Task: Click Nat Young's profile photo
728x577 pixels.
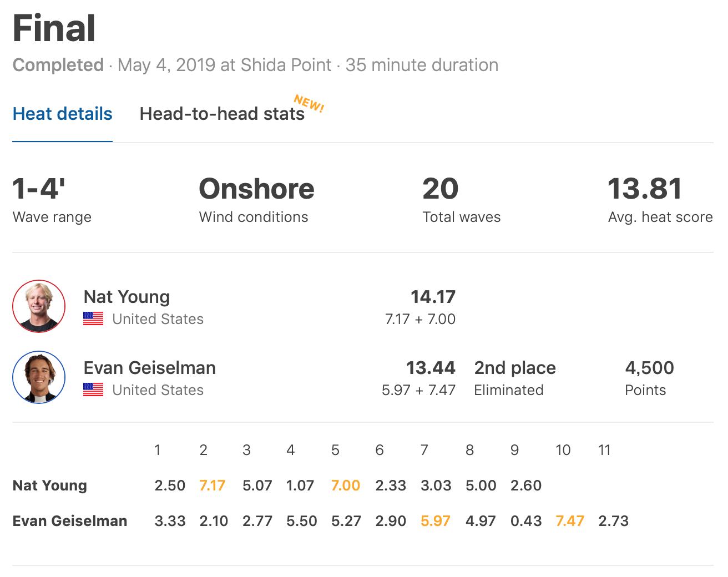Action: pyautogui.click(x=39, y=306)
